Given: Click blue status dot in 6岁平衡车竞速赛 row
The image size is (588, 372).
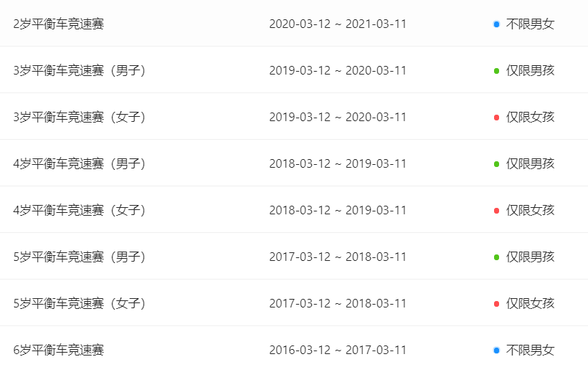Looking at the screenshot, I should (496, 350).
